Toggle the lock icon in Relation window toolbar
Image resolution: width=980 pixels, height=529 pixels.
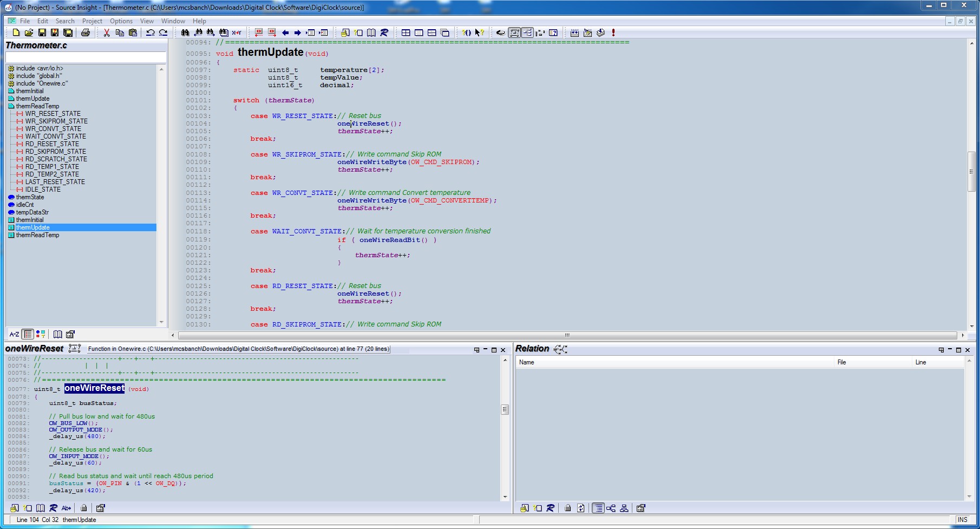(x=567, y=508)
